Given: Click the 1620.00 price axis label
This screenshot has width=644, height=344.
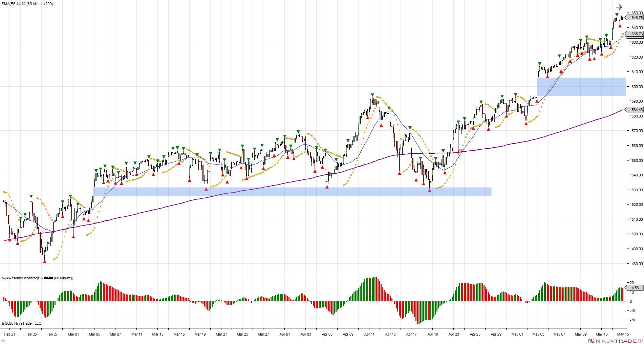Looking at the screenshot, I should click(636, 57).
